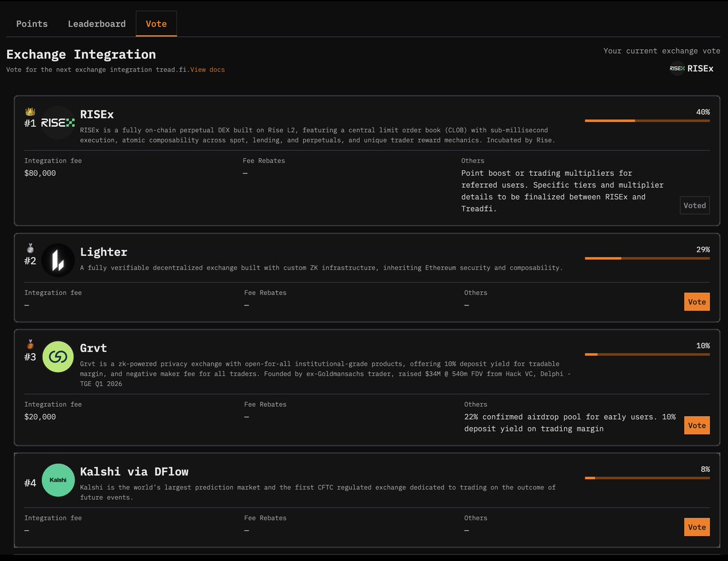
Task: Click 'Vote for the next exchange integration' subtitle
Action: pos(98,70)
